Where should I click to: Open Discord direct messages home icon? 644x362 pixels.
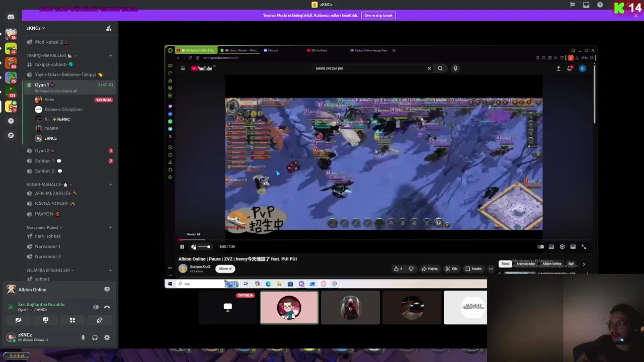(x=11, y=17)
